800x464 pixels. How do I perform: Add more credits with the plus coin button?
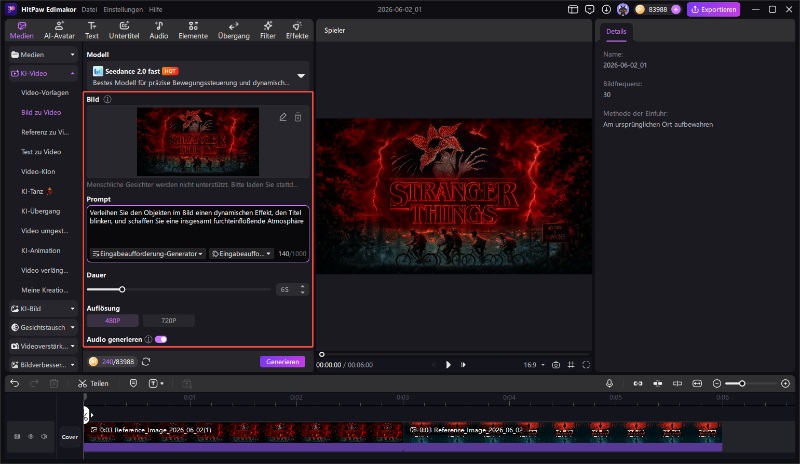click(676, 9)
